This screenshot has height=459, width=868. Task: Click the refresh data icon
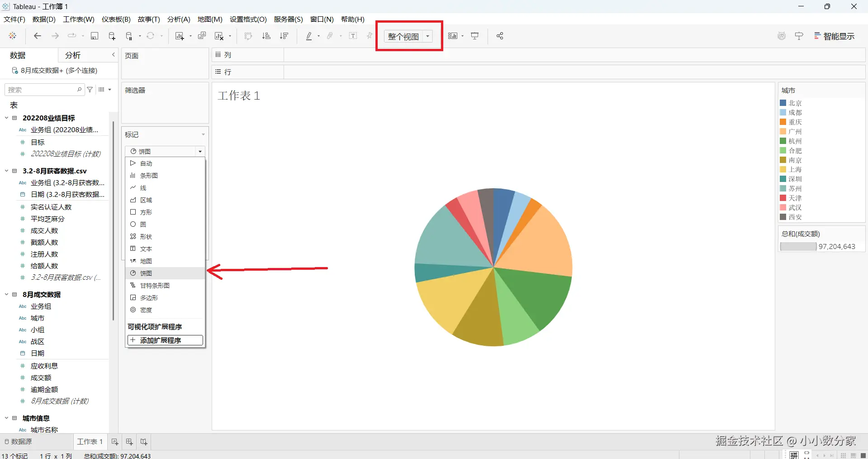pos(151,36)
